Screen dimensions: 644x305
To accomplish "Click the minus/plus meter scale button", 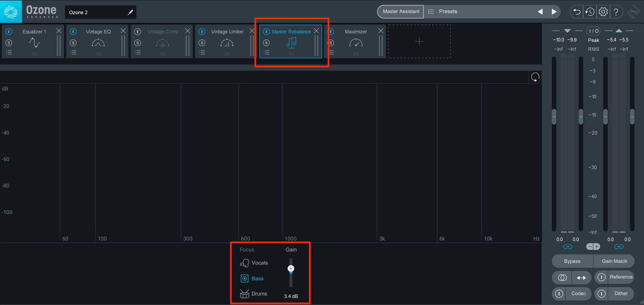I will tap(593, 247).
